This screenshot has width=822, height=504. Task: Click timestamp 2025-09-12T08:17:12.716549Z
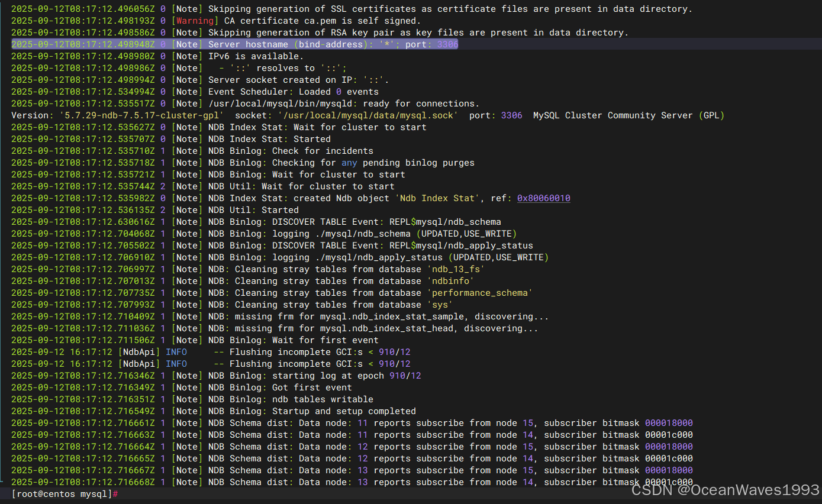pos(83,411)
